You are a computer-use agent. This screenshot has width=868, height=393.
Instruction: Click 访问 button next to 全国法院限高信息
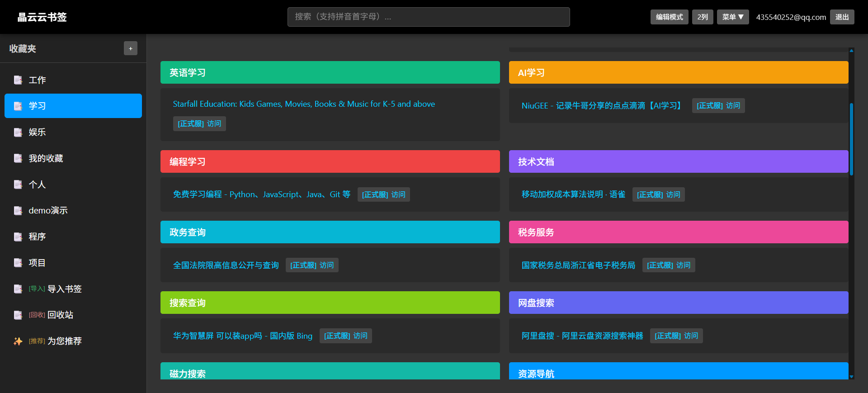point(312,265)
